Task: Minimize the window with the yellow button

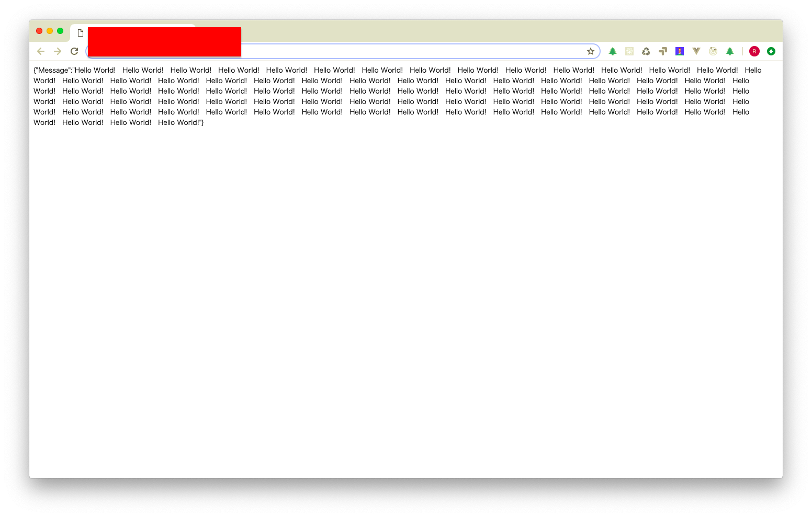Action: point(50,31)
